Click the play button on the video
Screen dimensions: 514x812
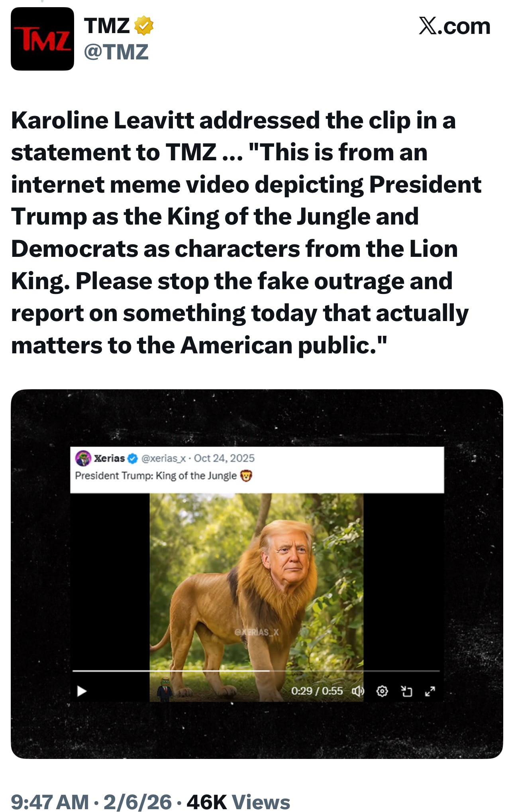[81, 692]
